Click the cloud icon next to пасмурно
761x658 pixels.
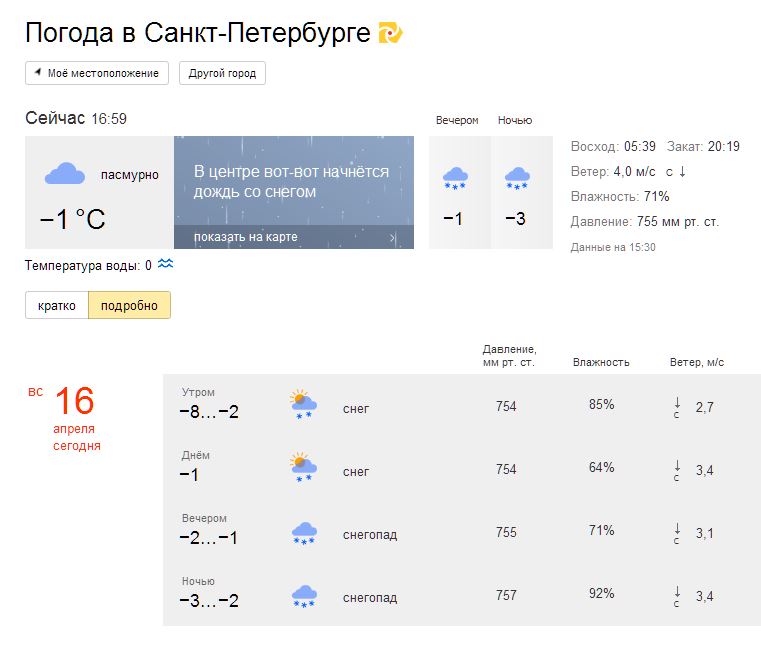(65, 174)
